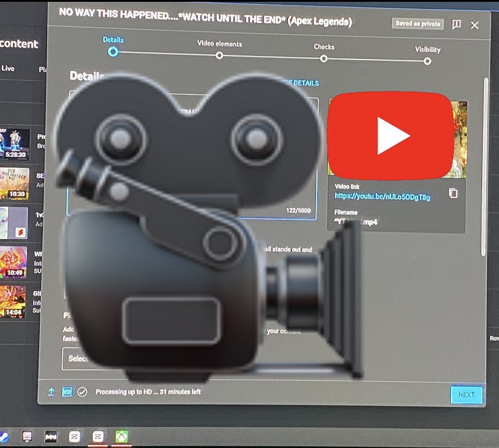Viewport: 499px width, 448px height.
Task: Open the 5:28:30 video thumbnail
Action: (14, 144)
